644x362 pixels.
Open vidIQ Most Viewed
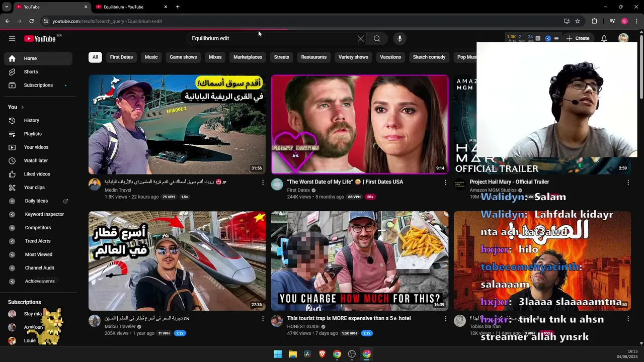pos(38,254)
